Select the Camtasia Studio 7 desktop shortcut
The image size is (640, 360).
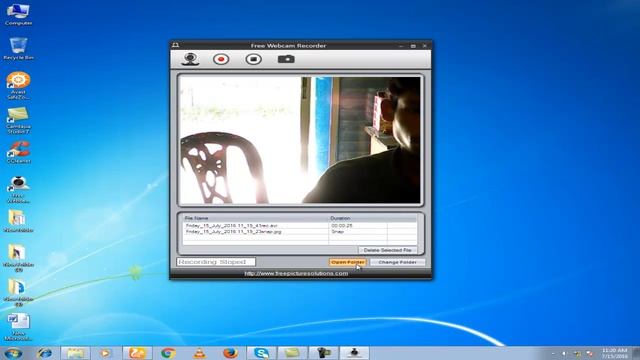point(18,120)
